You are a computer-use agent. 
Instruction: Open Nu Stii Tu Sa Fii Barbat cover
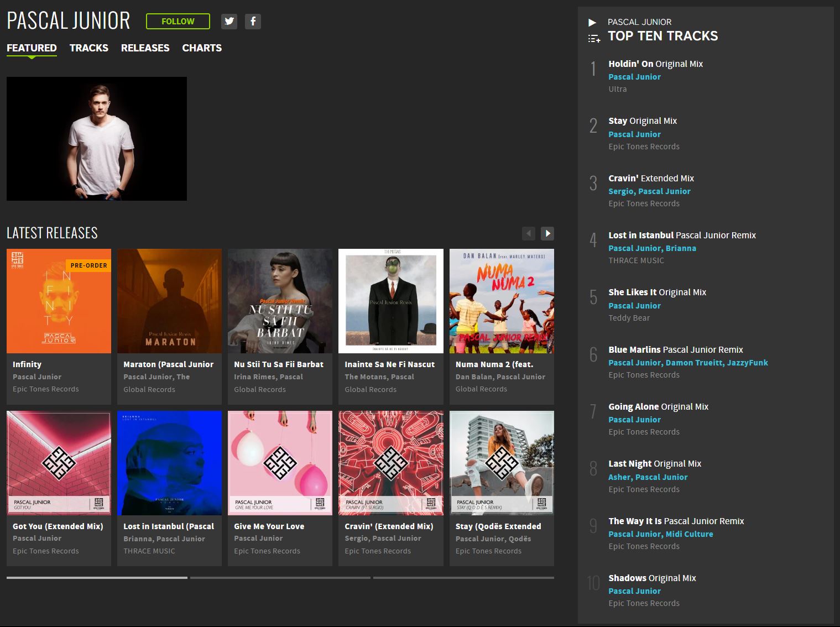[x=280, y=301]
